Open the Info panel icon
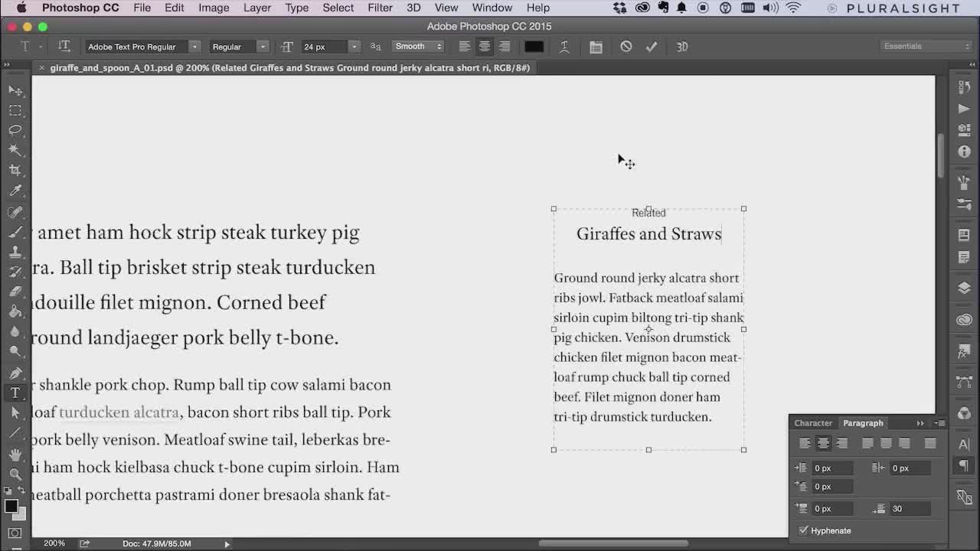Image resolution: width=980 pixels, height=551 pixels. [964, 152]
